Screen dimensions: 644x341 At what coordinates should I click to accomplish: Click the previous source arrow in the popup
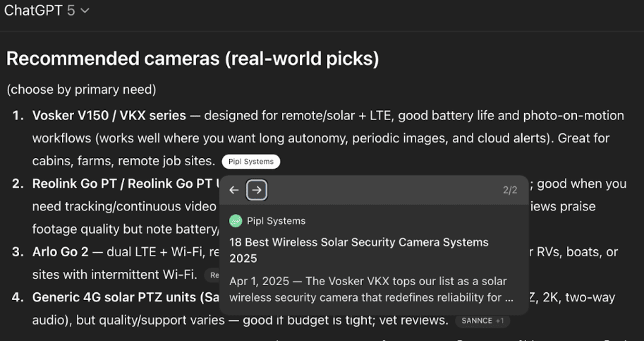[234, 190]
